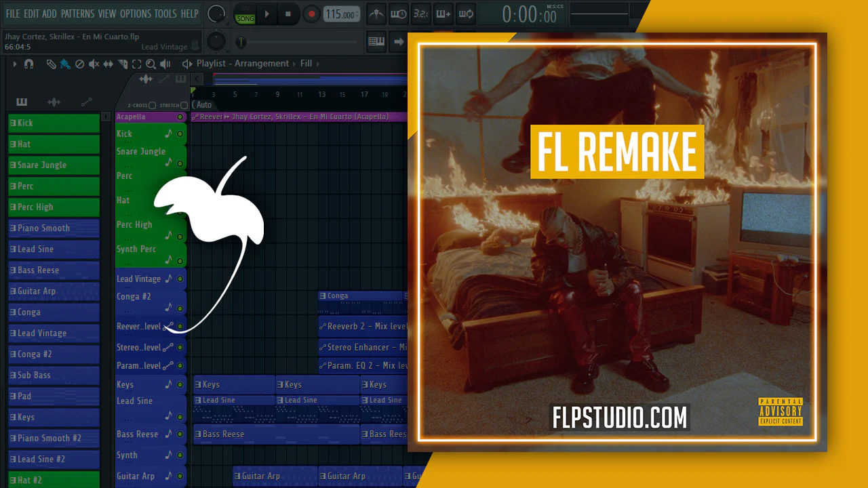Mute the Guitar Arp track

pyautogui.click(x=180, y=476)
